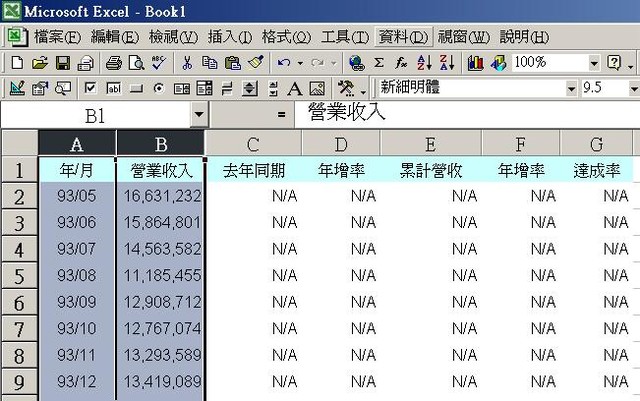Open the 格式(O) menu
This screenshot has width=640, height=401.
pyautogui.click(x=286, y=37)
